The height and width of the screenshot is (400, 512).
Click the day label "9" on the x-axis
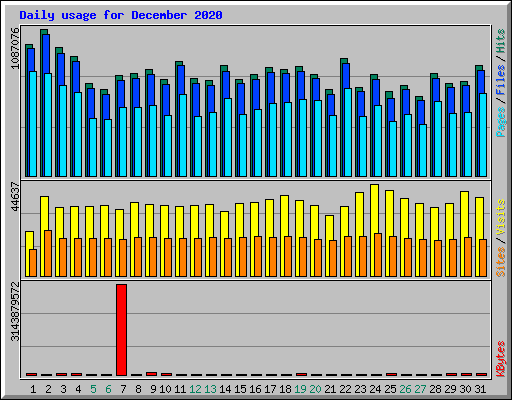(x=153, y=389)
